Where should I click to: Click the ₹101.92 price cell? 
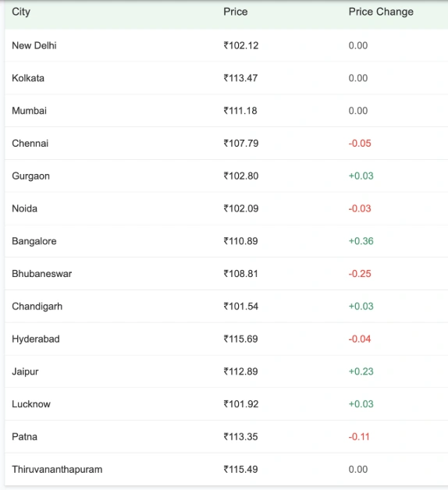pyautogui.click(x=241, y=404)
